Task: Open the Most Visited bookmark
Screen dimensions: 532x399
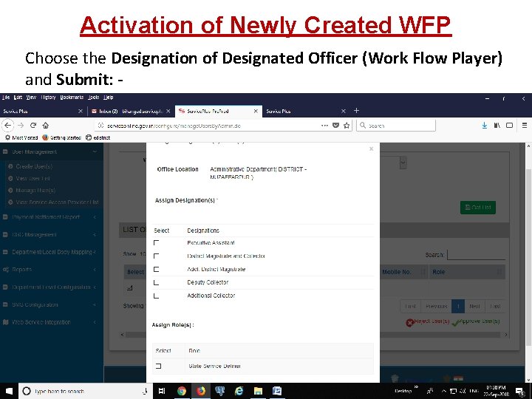Action: (x=21, y=137)
